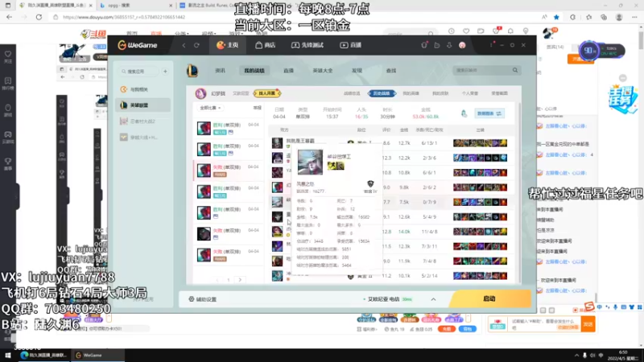Open 辅助设置 assistant settings
Screen dimensions: 644x362
coord(203,299)
